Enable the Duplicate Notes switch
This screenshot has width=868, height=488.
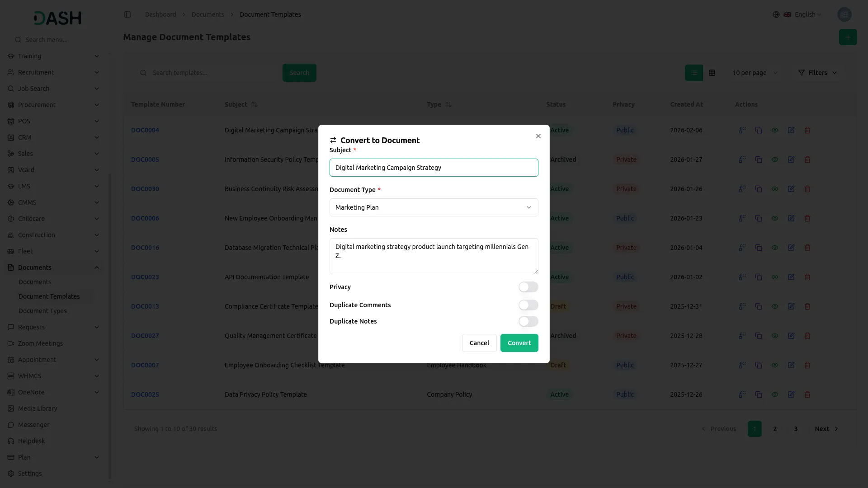pos(528,321)
